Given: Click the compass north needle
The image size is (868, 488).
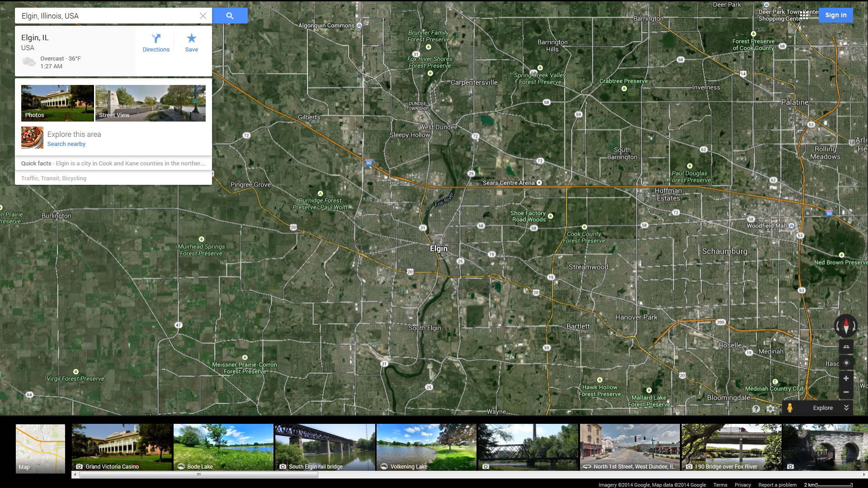Looking at the screenshot, I should pos(846,321).
